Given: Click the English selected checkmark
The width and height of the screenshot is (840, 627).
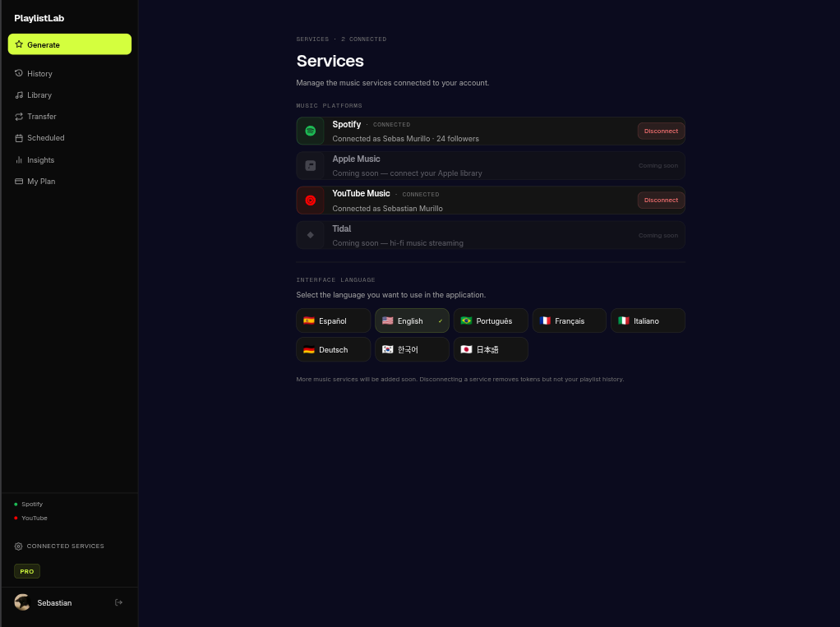Looking at the screenshot, I should (x=441, y=321).
